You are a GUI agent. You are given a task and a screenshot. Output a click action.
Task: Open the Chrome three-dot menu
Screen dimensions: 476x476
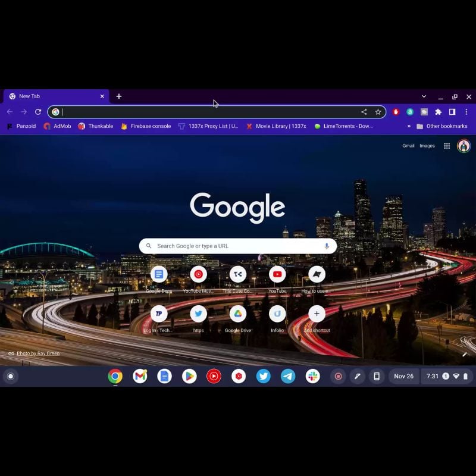click(x=466, y=112)
